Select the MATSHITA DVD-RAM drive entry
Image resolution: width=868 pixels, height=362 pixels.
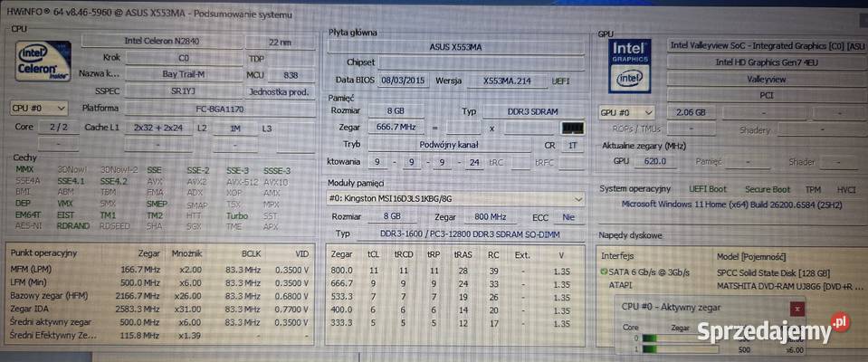pyautogui.click(x=790, y=286)
